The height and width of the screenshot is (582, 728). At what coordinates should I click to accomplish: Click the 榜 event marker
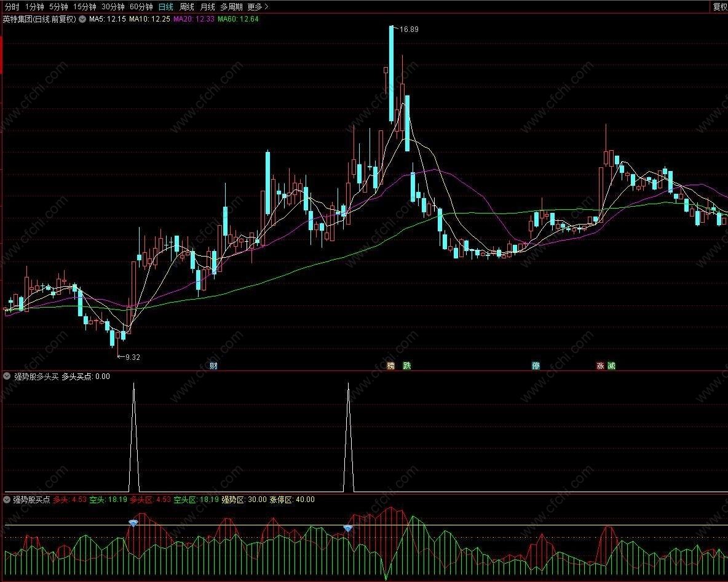click(x=390, y=365)
